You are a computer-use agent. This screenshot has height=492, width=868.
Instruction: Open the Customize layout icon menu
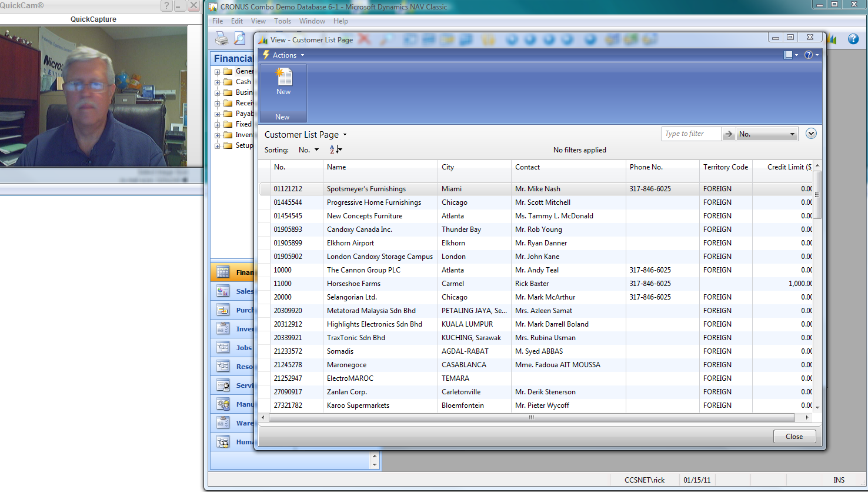click(791, 55)
